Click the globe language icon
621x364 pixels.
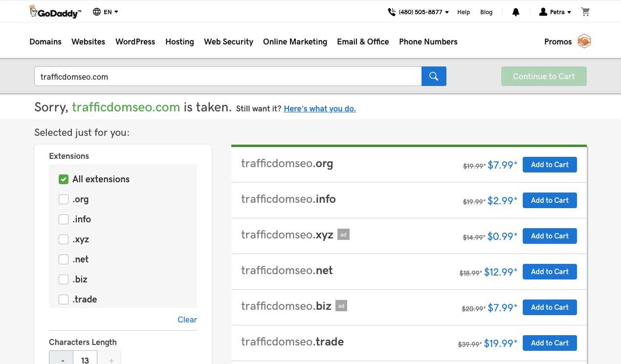click(97, 12)
